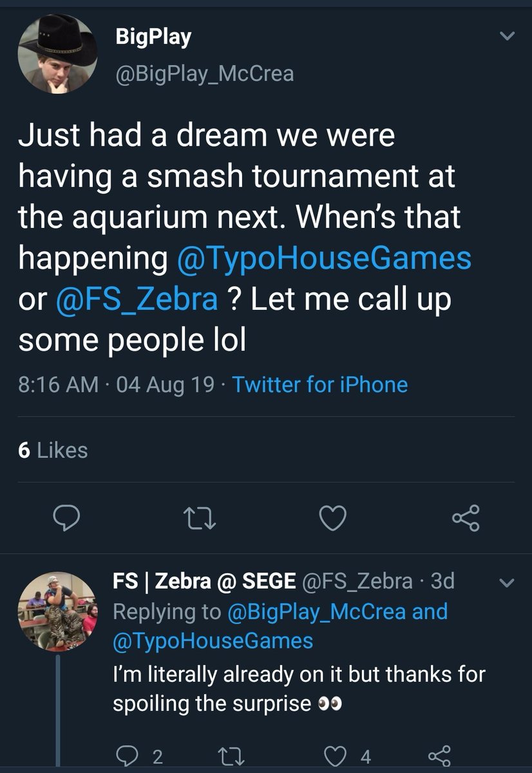Tap the Twitter for iPhone source link
532x773 pixels.
[319, 385]
